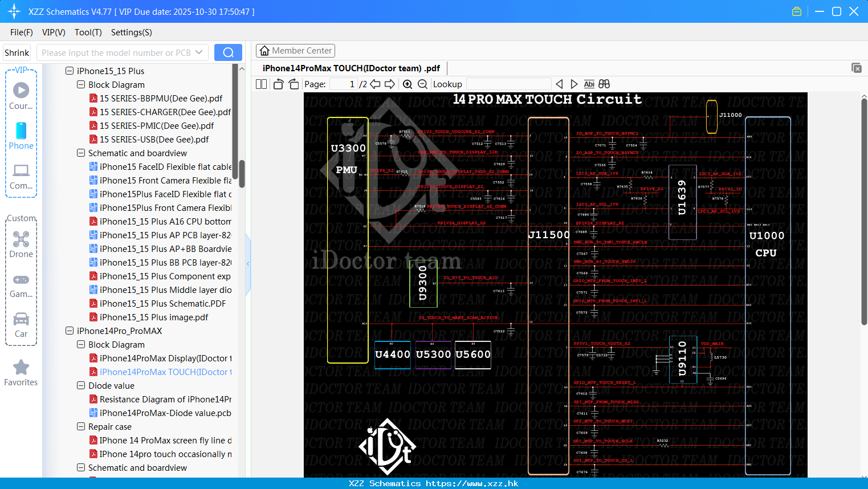This screenshot has width=868, height=489.
Task: Open Resistance Diagram of iPhone14Pro
Action: pyautogui.click(x=160, y=399)
